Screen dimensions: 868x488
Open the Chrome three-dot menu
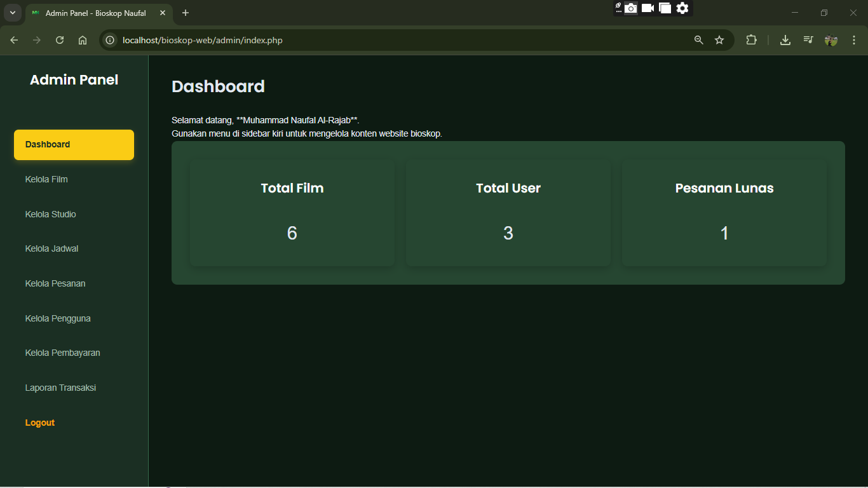click(x=854, y=40)
